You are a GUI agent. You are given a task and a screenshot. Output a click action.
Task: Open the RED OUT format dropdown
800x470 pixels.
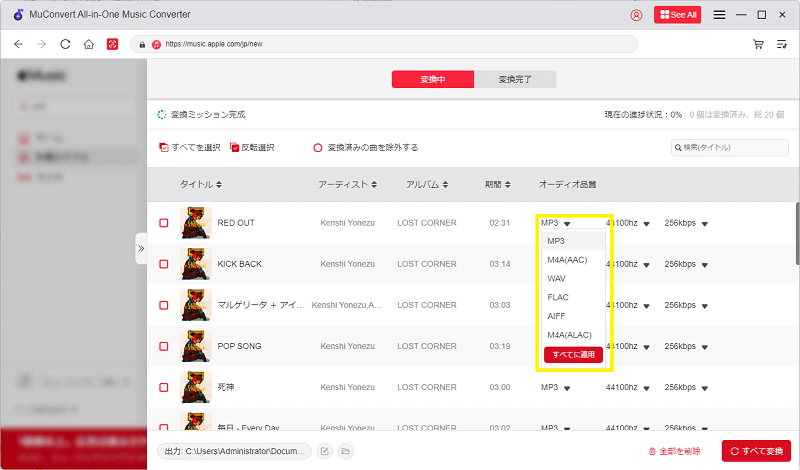point(555,223)
